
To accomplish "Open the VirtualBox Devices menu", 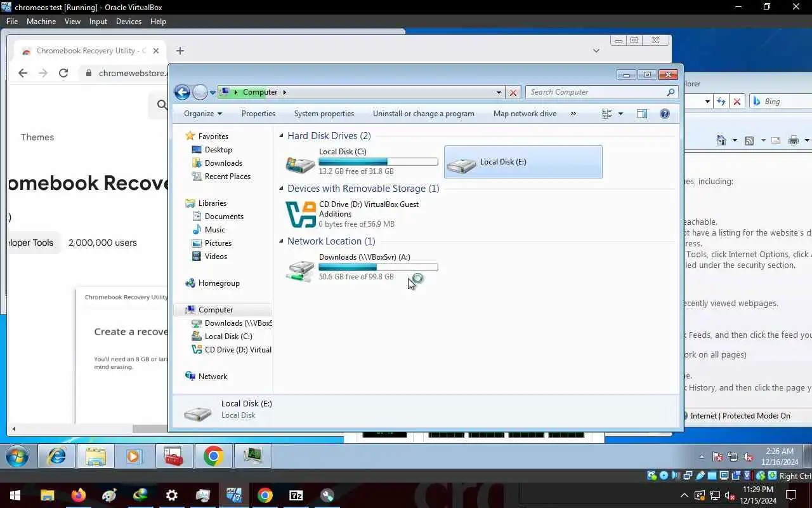I will [x=129, y=22].
